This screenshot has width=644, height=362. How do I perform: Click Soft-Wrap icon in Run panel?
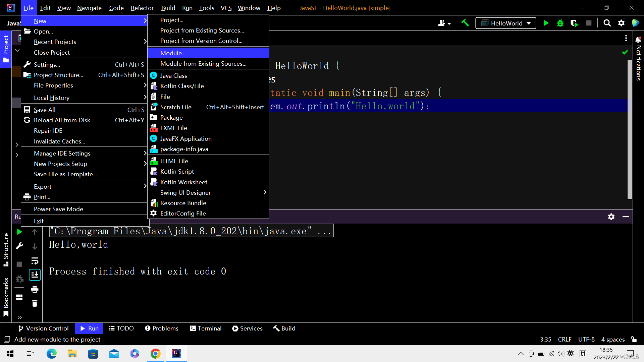(35, 261)
